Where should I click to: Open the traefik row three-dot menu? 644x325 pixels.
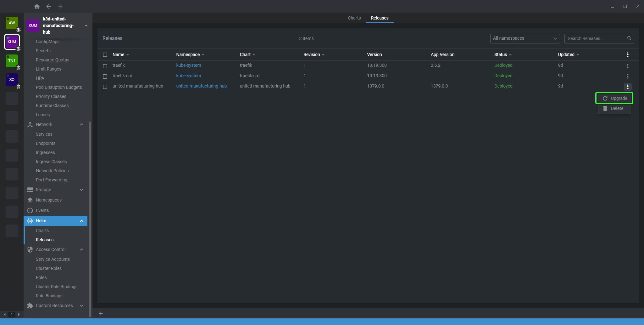click(628, 66)
